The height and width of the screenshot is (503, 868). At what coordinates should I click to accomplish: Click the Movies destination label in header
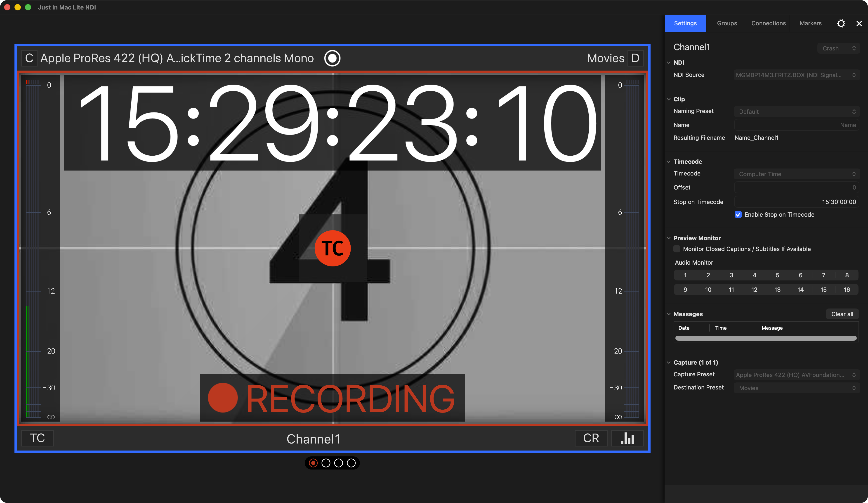click(606, 58)
